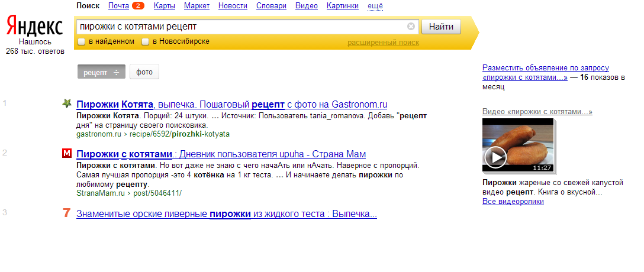Open Почта service
Viewport: 644px width, 272px height.
click(x=118, y=6)
